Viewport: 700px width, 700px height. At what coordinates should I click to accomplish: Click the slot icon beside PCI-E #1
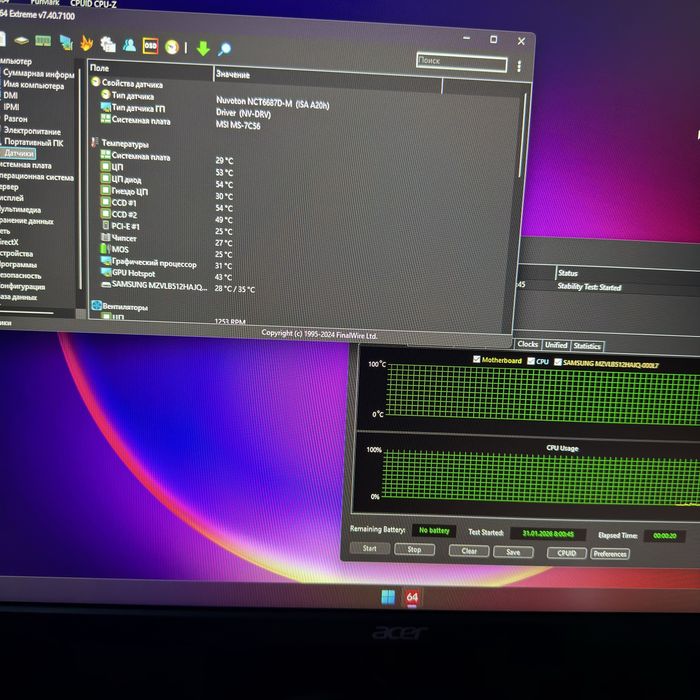click(x=106, y=225)
